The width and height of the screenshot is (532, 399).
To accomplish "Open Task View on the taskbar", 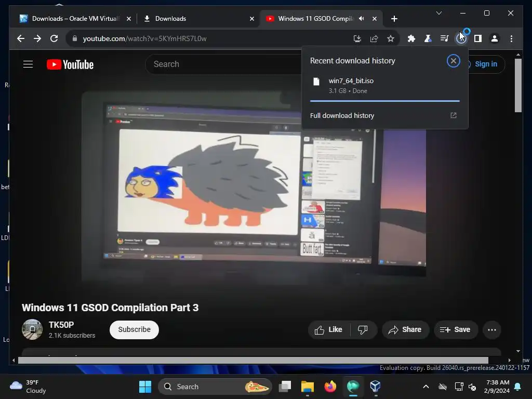I will point(285,387).
